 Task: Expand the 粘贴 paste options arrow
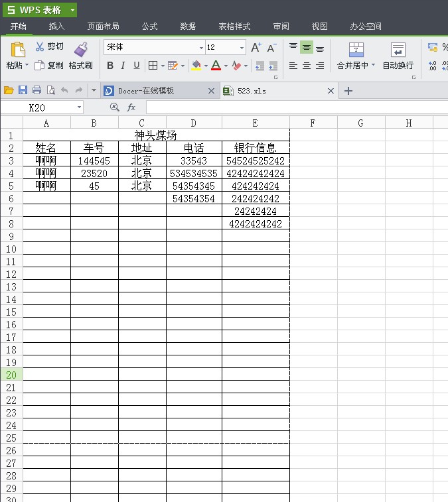click(27, 65)
